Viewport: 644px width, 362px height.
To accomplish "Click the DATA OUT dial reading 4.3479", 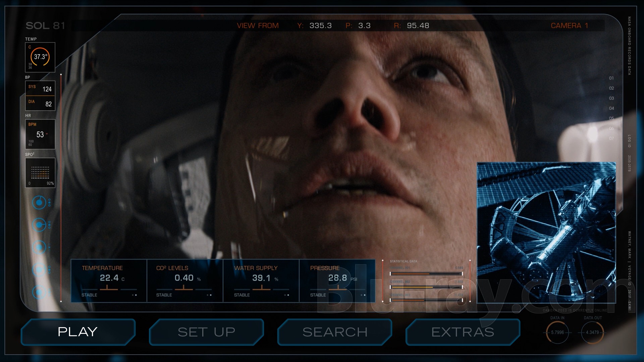I will pyautogui.click(x=592, y=333).
